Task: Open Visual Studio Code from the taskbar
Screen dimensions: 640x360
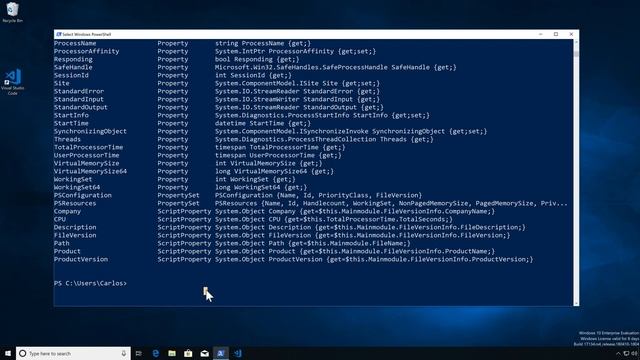Action: [238, 353]
